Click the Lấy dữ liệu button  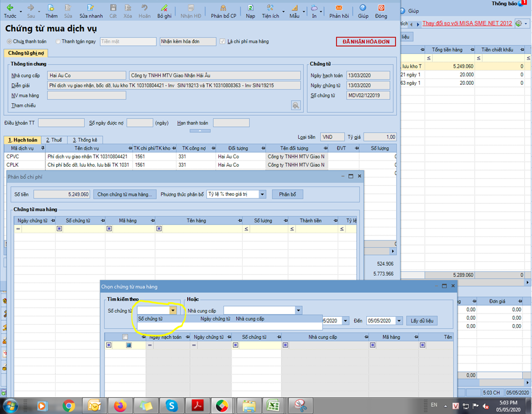tap(421, 321)
